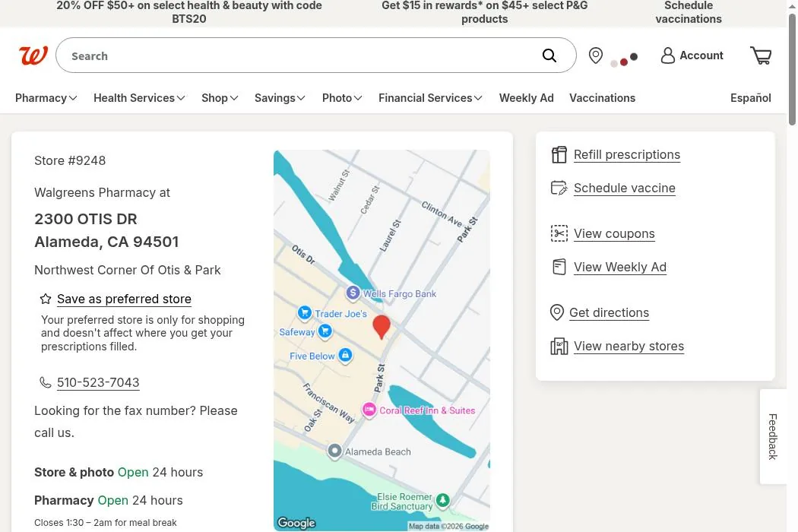The height and width of the screenshot is (532, 798).
Task: Expand the Photo dropdown
Action: [341, 98]
